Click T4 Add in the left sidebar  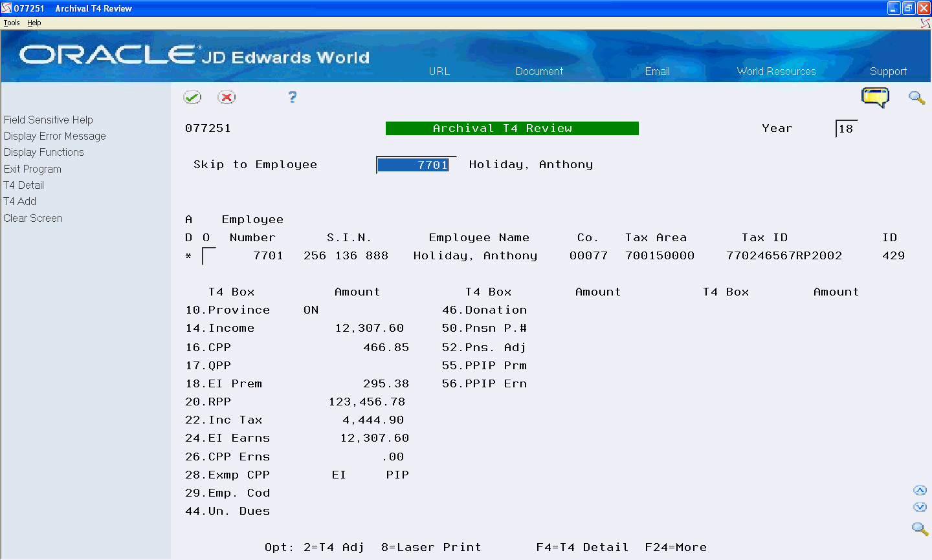(19, 201)
